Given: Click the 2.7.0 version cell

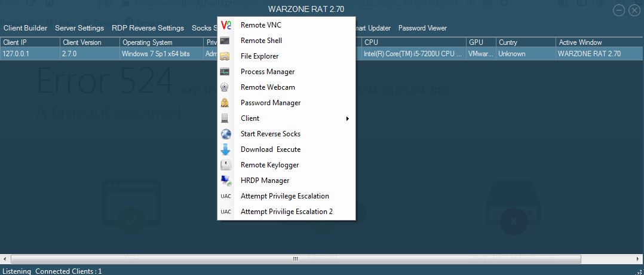Looking at the screenshot, I should pos(90,54).
